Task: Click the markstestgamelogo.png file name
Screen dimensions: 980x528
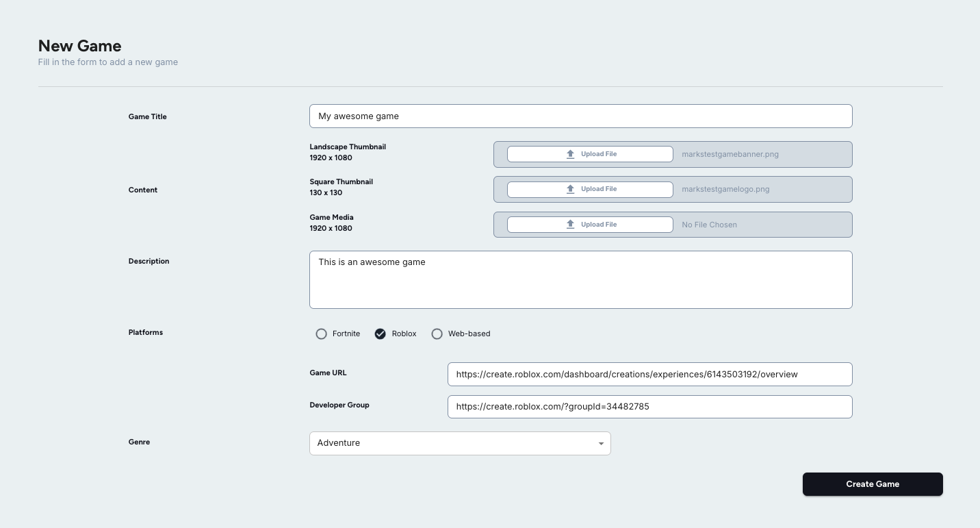Action: [725, 189]
